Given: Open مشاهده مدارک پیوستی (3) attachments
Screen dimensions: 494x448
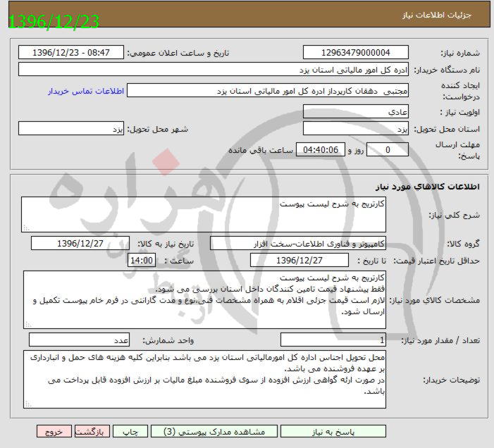Looking at the screenshot, I should tap(214, 431).
